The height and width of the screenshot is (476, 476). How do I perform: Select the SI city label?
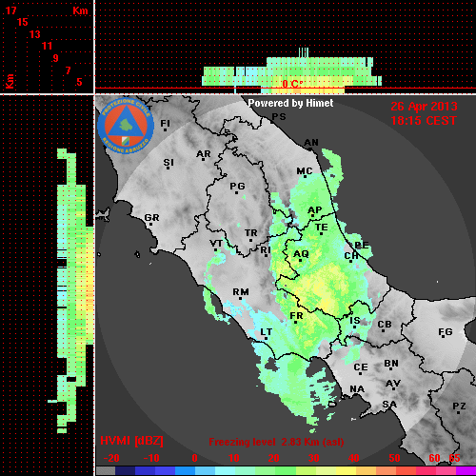(x=169, y=163)
